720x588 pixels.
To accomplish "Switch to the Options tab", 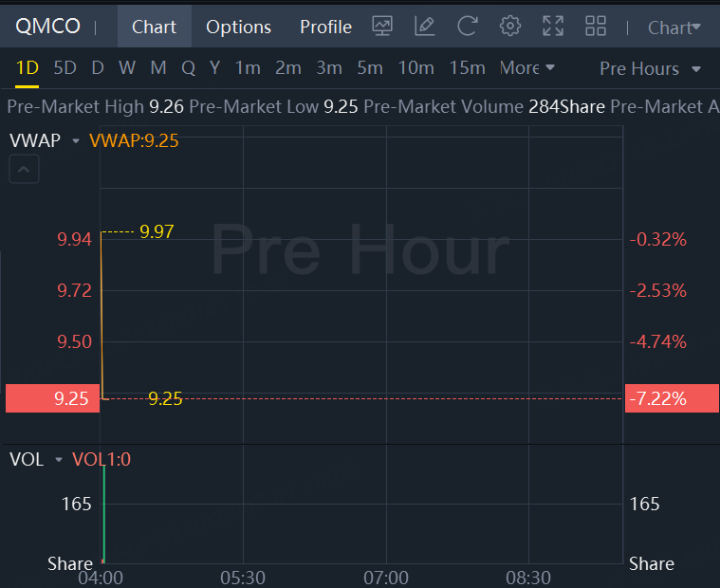I will tap(238, 28).
